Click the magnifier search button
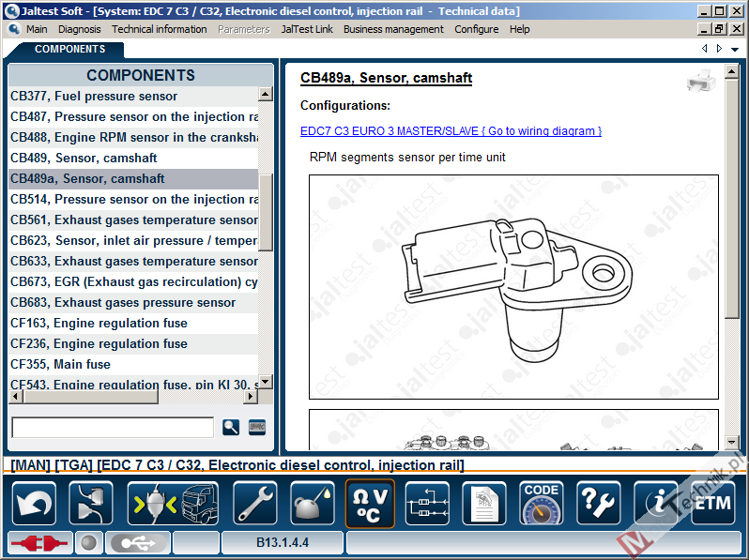The image size is (749, 560). click(x=231, y=427)
